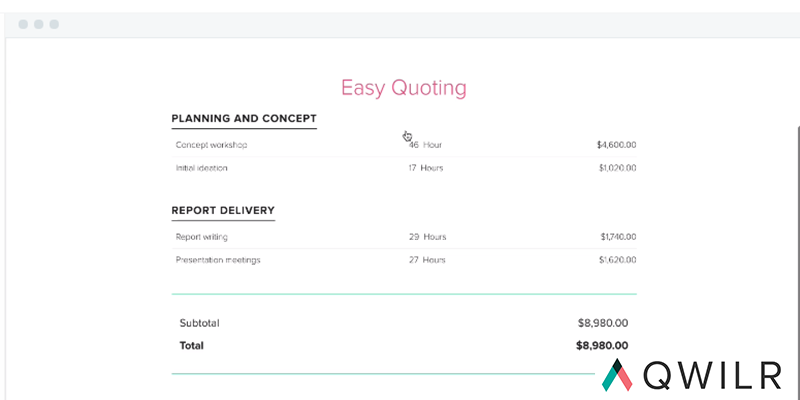Click the Planning and Concept section heading
The height and width of the screenshot is (400, 800).
pyautogui.click(x=244, y=119)
